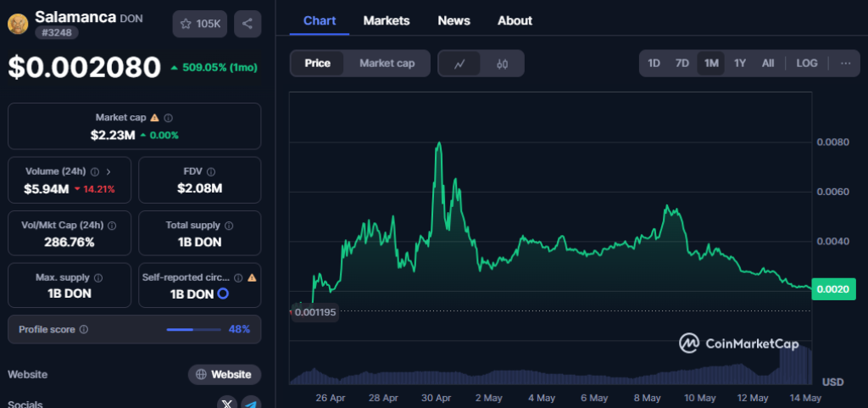
Task: Click the Volume (24h) info icon
Action: tap(95, 171)
